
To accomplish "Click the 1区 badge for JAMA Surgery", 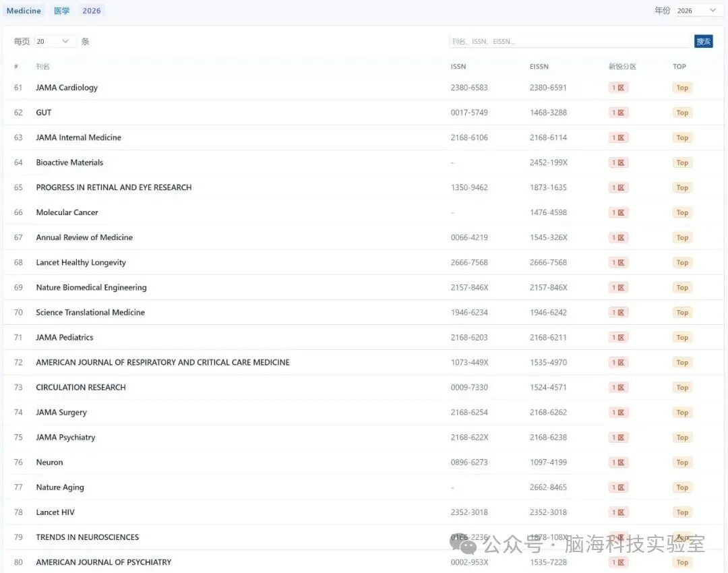I will click(x=618, y=413).
